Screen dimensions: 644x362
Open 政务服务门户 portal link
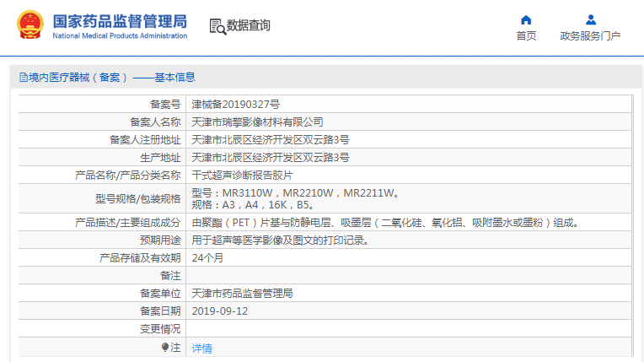pos(590,35)
